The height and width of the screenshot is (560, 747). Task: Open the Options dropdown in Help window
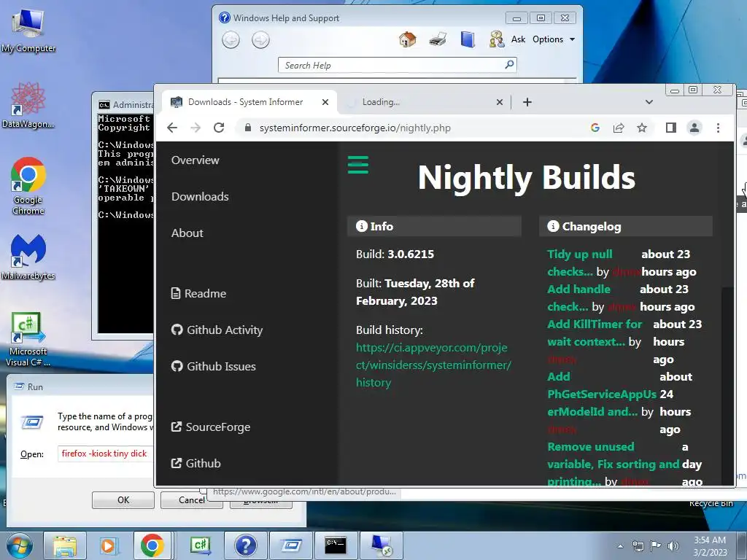tap(554, 39)
